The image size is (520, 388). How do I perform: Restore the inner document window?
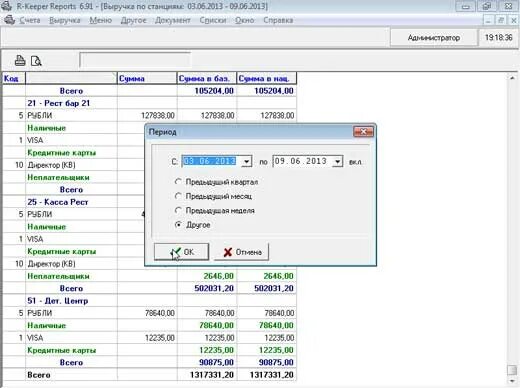pos(501,20)
